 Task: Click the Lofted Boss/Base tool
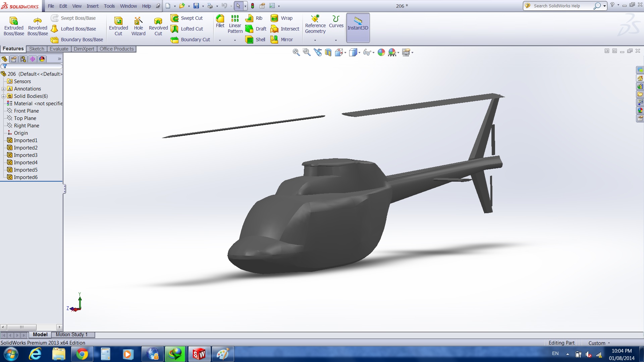73,29
